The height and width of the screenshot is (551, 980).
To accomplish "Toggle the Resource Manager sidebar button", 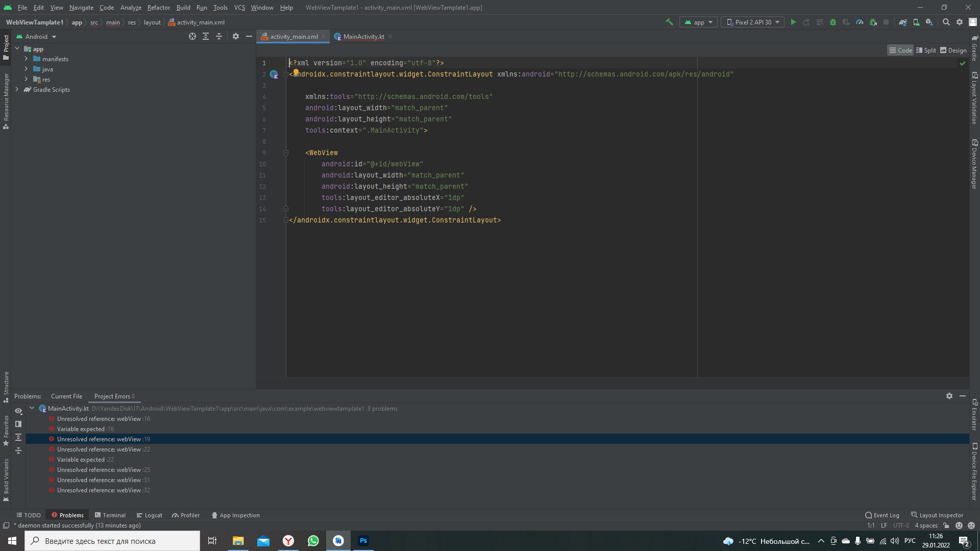I will (6, 101).
